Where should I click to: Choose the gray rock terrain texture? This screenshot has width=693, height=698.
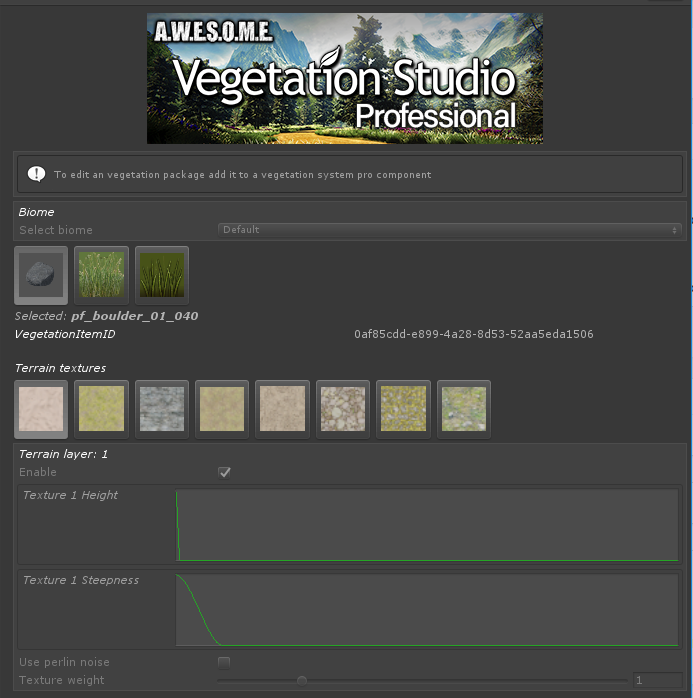pos(162,409)
